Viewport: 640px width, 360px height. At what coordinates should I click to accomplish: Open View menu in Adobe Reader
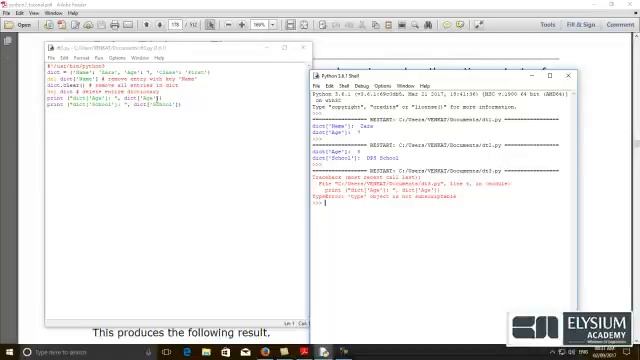pos(34,13)
